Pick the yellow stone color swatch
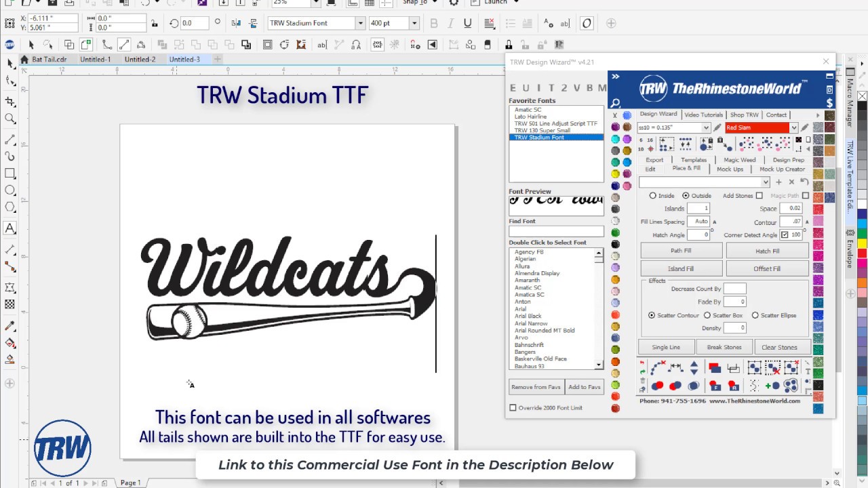Screen dimensions: 868x488 tap(615, 174)
